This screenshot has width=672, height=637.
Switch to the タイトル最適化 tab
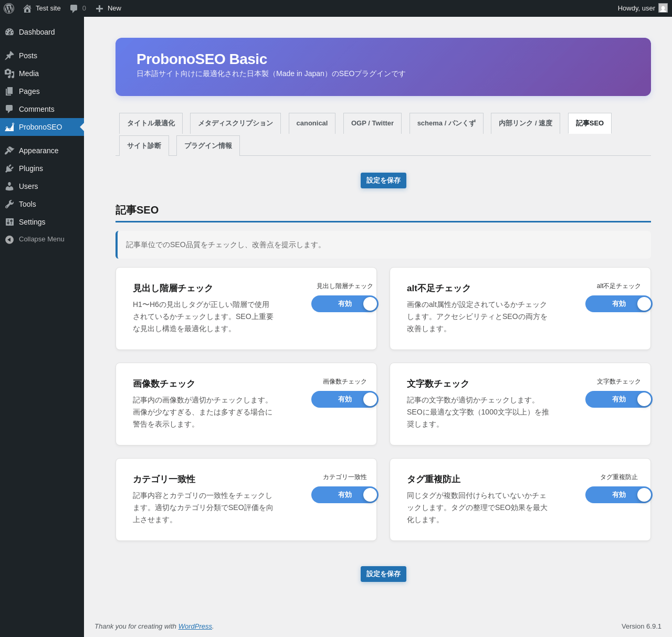151,123
